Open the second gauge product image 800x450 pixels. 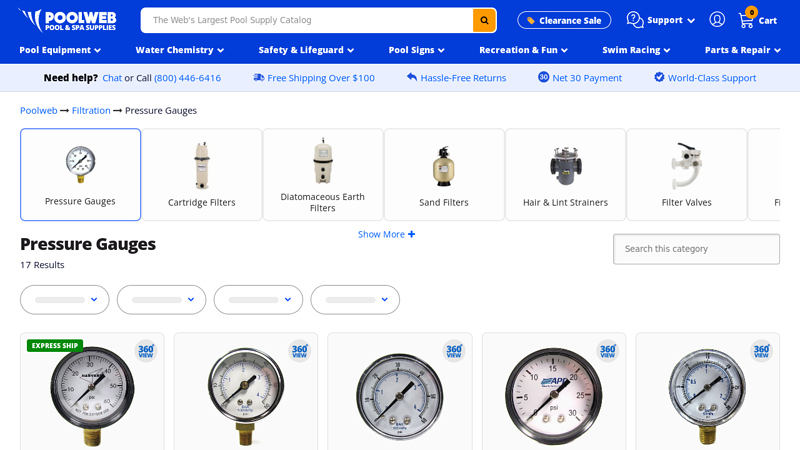[x=245, y=396]
